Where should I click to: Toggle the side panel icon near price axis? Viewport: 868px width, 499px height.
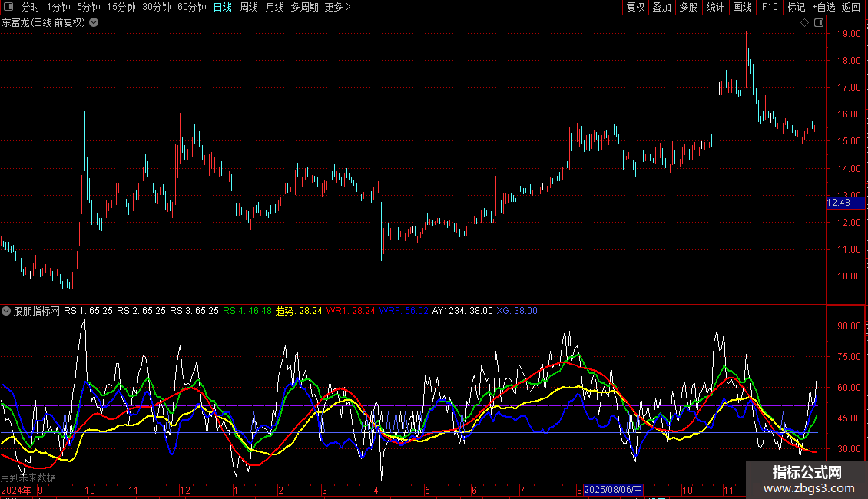[x=819, y=23]
